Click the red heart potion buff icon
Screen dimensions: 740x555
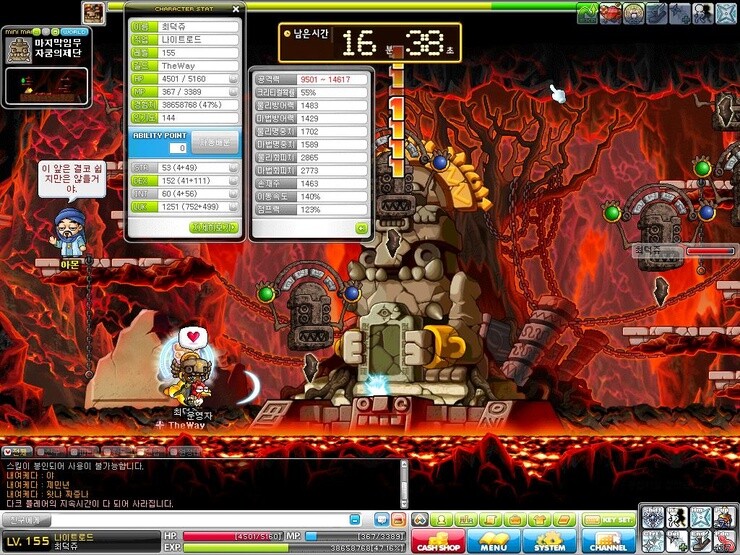[x=611, y=13]
